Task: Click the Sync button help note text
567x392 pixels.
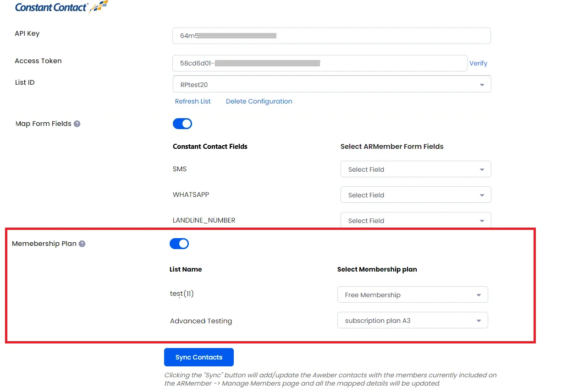Action: (x=330, y=379)
